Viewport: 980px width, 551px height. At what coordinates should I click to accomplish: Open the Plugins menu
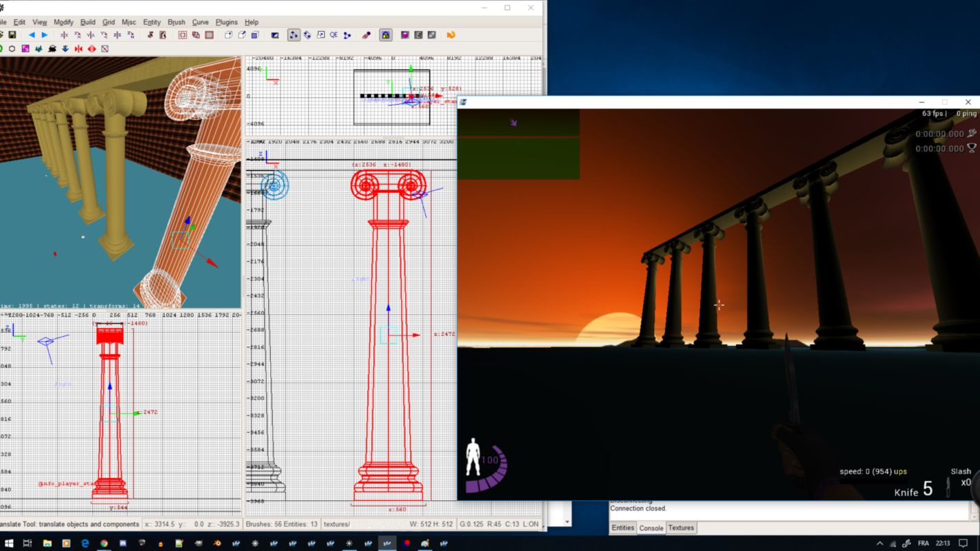tap(226, 22)
